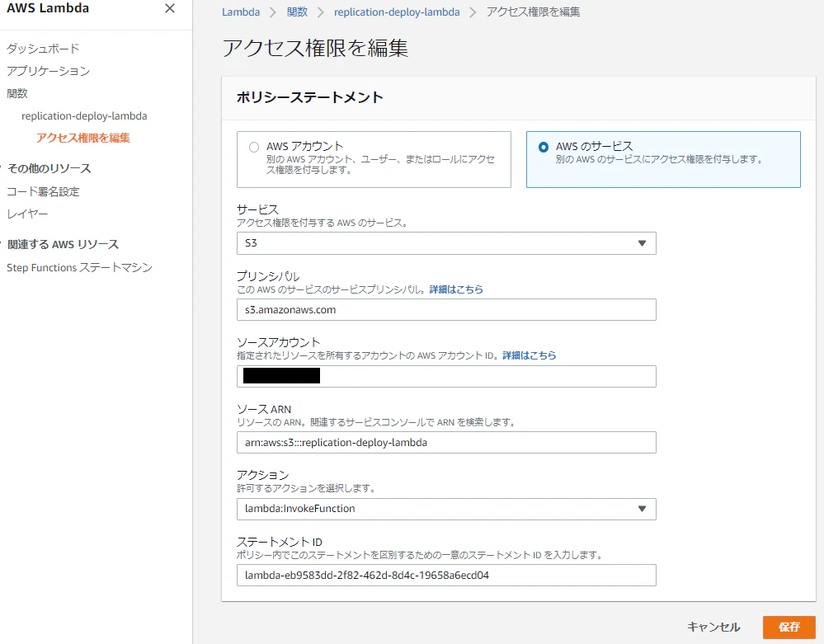Go to Lambda breadcrumb link
The width and height of the screenshot is (824, 644).
pos(241,12)
